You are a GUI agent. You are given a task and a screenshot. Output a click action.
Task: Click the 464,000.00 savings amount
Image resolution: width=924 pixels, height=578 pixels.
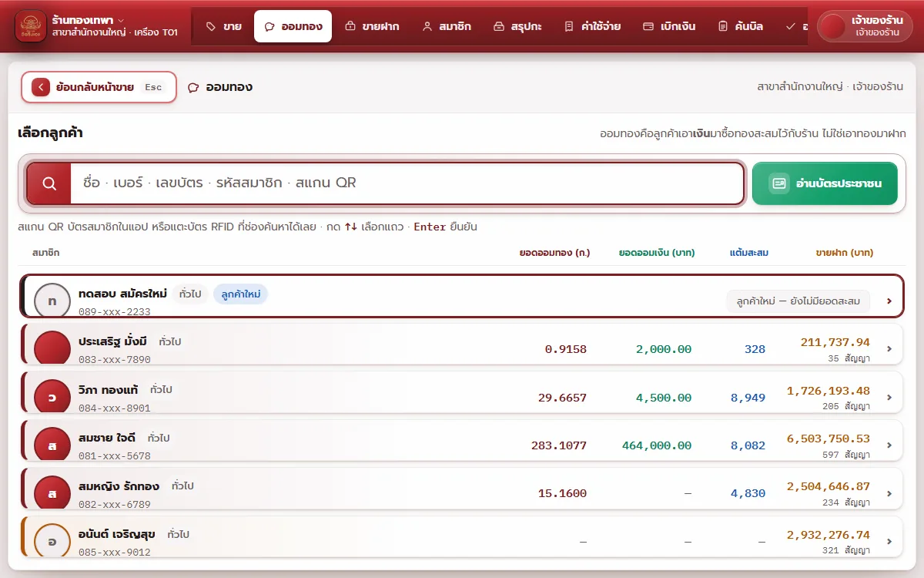657,445
